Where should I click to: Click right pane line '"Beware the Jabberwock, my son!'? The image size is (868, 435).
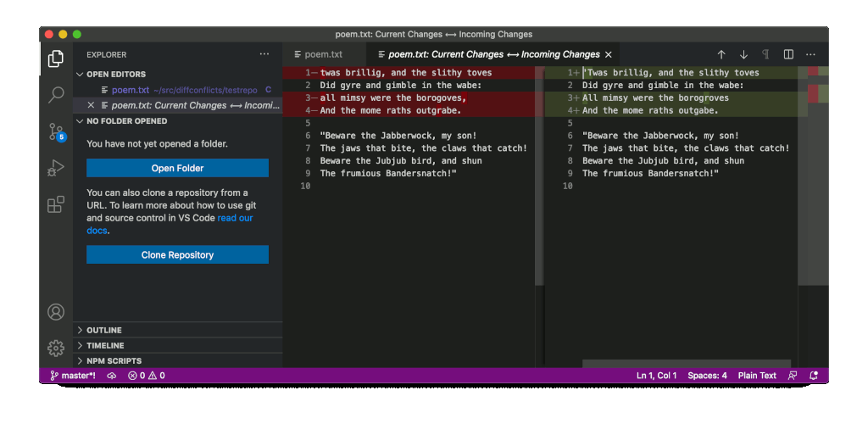click(x=660, y=136)
